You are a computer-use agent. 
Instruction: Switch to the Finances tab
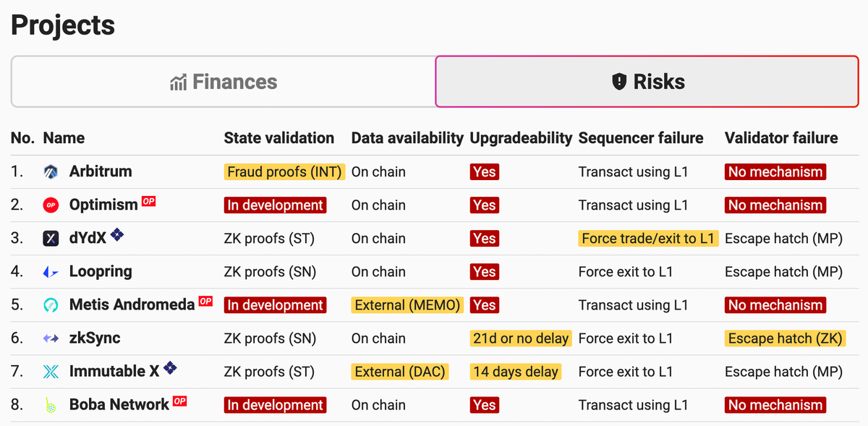224,82
